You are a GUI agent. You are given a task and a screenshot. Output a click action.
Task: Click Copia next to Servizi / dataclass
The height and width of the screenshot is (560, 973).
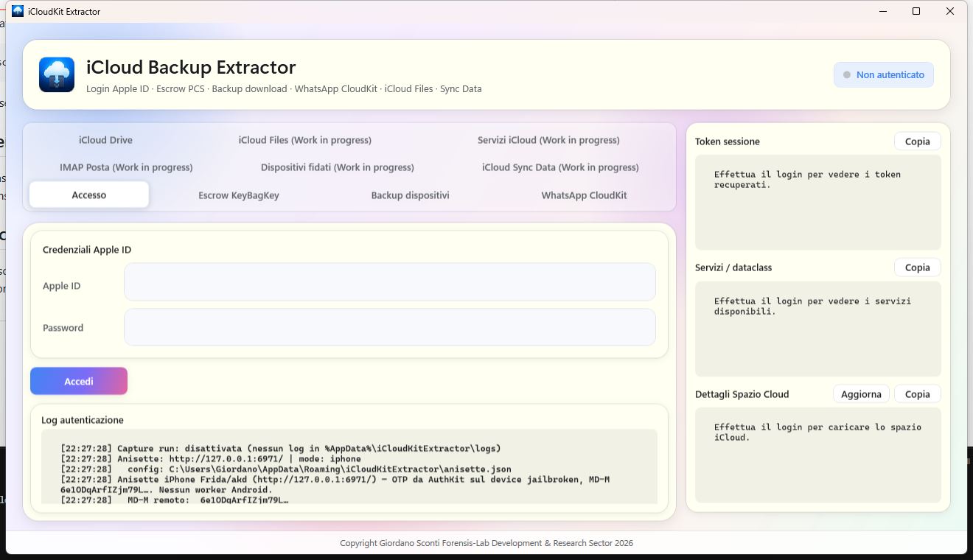pos(918,267)
